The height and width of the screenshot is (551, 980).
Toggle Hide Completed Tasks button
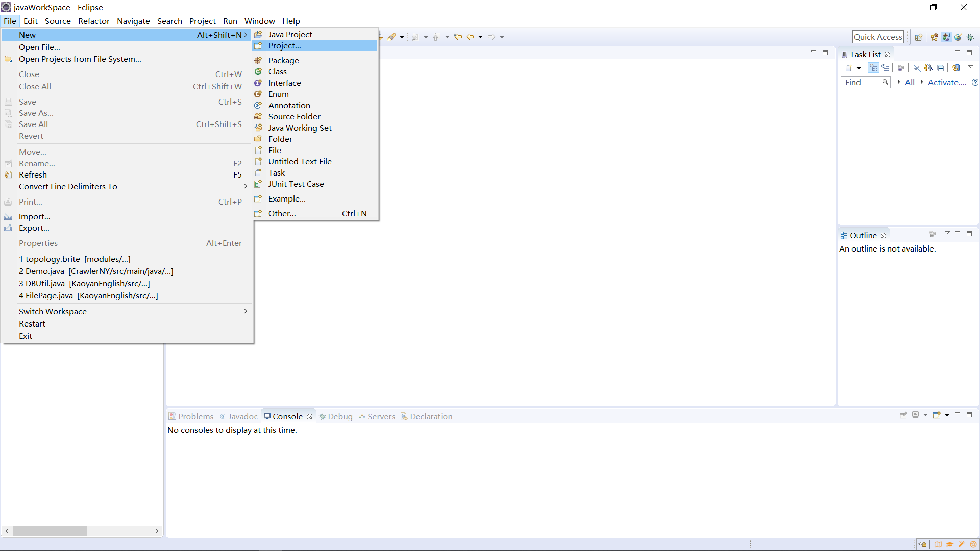917,68
